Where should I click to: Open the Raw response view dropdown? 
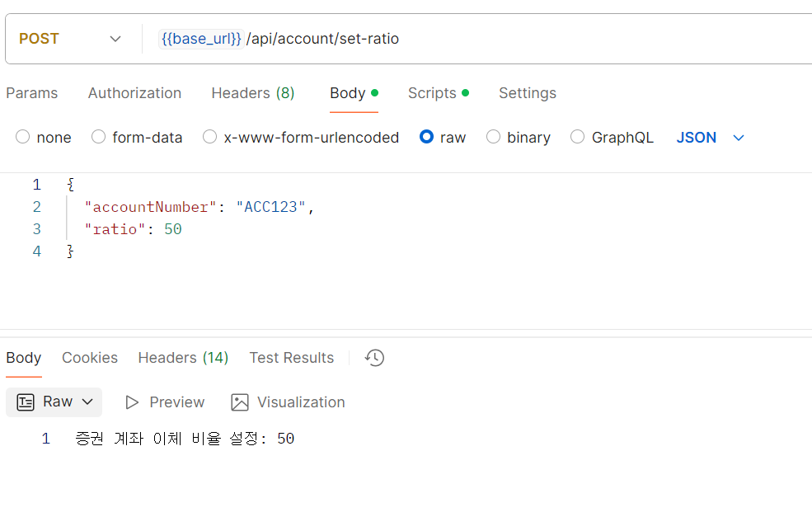coord(54,402)
